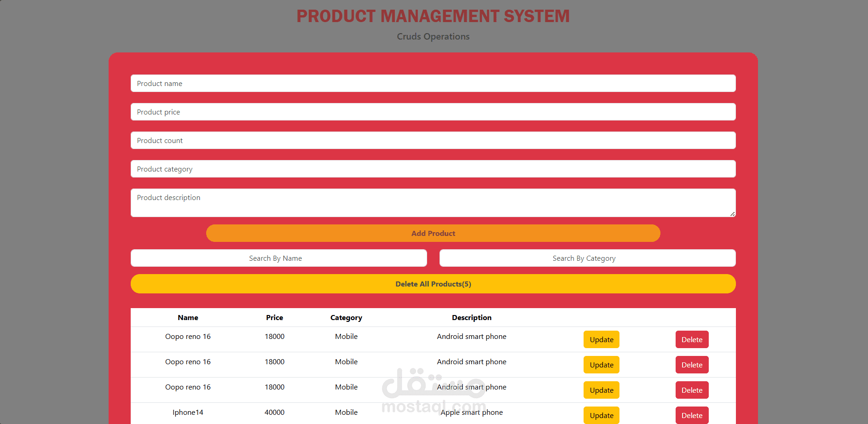Update the Iphone14 product
Image resolution: width=868 pixels, height=424 pixels.
[x=601, y=415]
